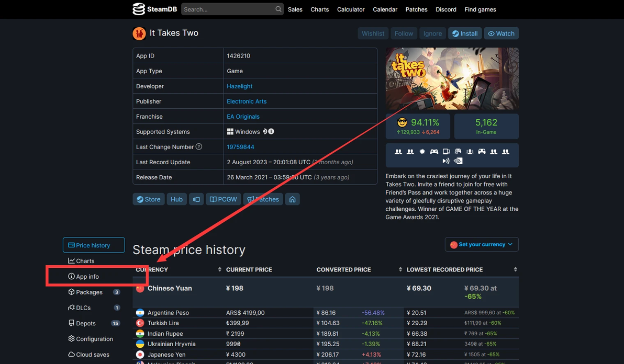Open Patches in the top navigation
This screenshot has width=624, height=364.
point(416,9)
